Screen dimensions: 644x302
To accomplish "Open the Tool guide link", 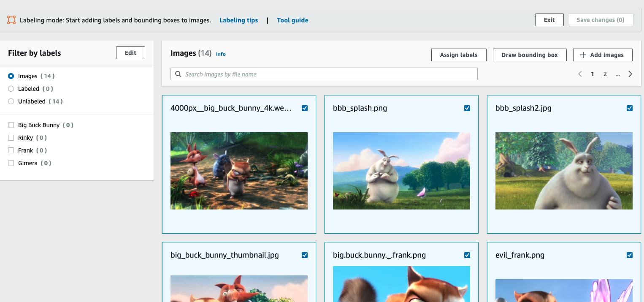I will [292, 20].
